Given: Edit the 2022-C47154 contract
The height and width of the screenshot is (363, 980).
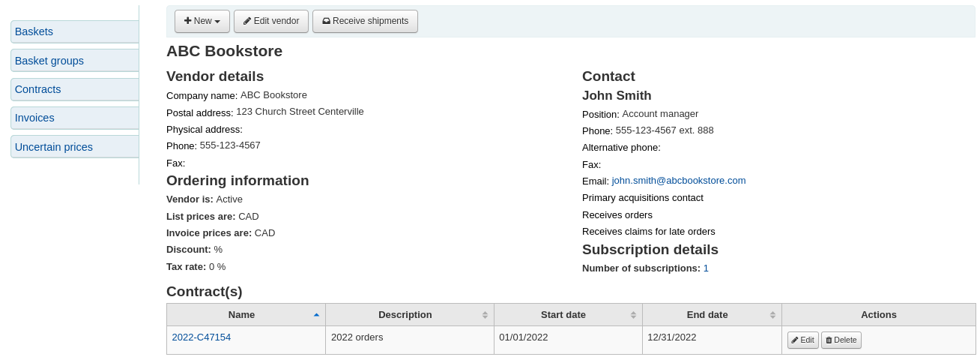Looking at the screenshot, I should (802, 340).
